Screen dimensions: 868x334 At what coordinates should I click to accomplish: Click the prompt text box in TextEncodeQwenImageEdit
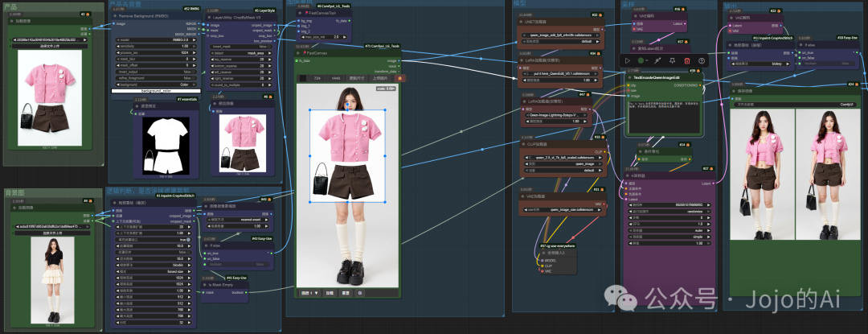(662, 117)
